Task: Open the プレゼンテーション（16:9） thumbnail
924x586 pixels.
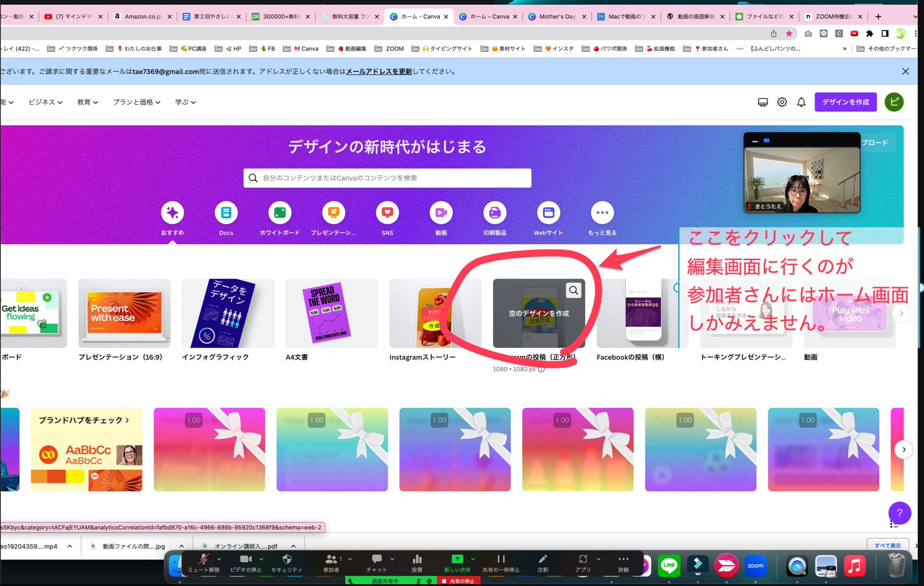Action: click(x=124, y=313)
